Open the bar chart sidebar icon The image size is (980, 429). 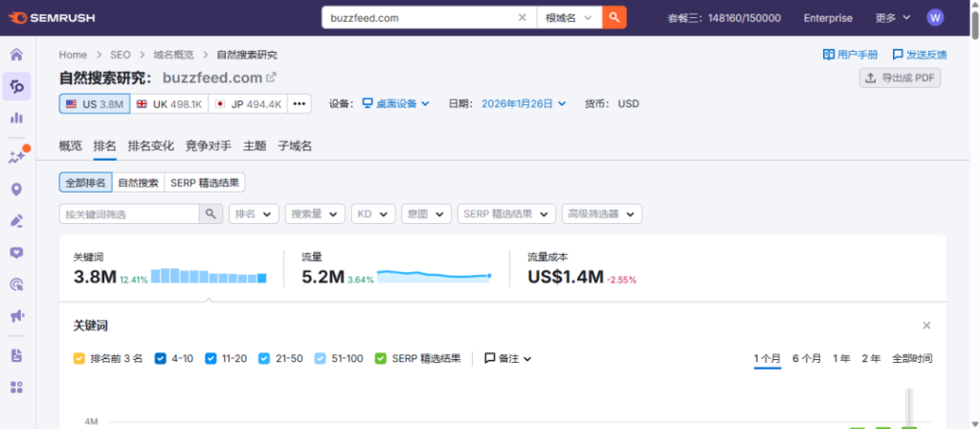[x=16, y=118]
